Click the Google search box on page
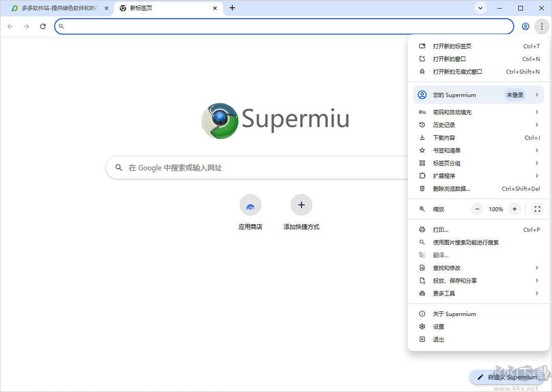This screenshot has width=552, height=392. 257,168
